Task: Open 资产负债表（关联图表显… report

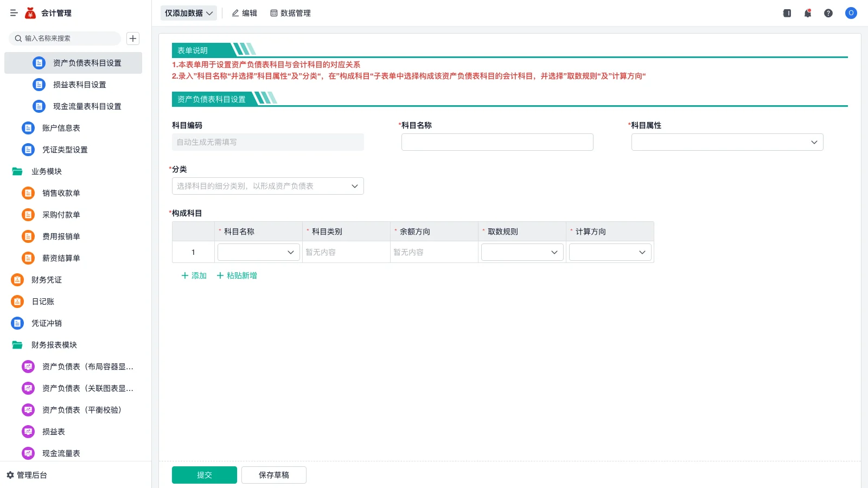Action: (x=73, y=388)
